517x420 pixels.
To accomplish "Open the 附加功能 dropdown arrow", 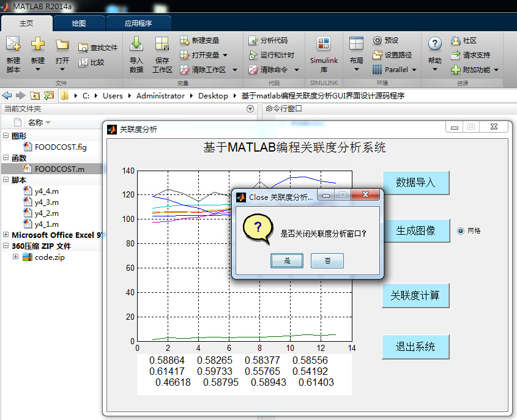I will [x=496, y=70].
